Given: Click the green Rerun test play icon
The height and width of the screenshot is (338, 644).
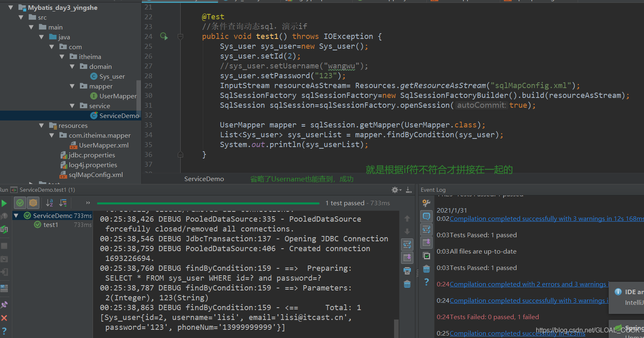Looking at the screenshot, I should [x=4, y=203].
